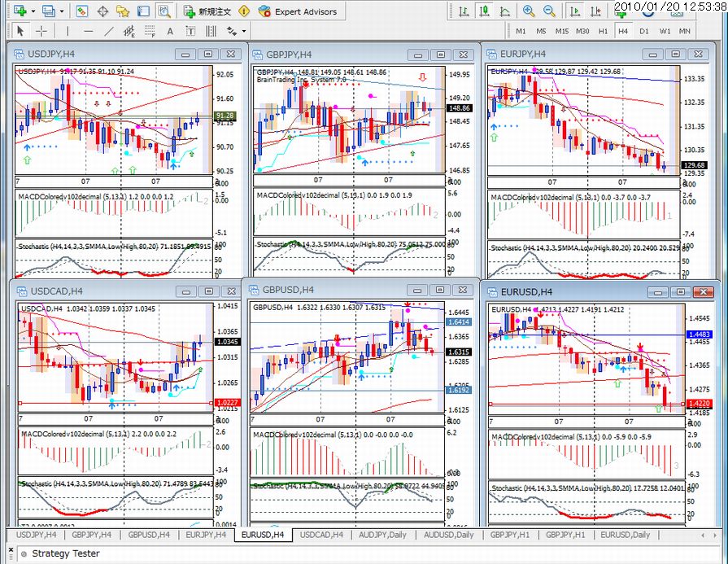Toggle chart shift from right edge
Viewport: 728px width, 564px height.
(595, 11)
